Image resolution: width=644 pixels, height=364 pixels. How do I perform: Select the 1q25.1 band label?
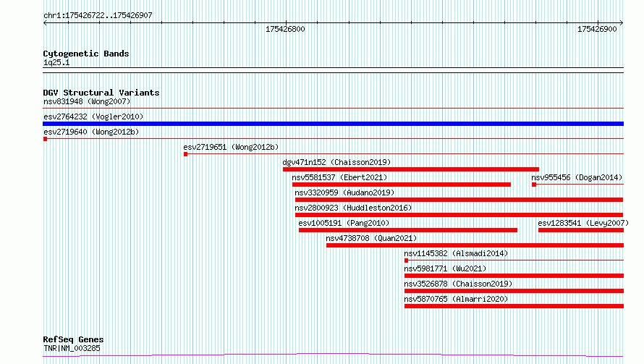tap(56, 62)
